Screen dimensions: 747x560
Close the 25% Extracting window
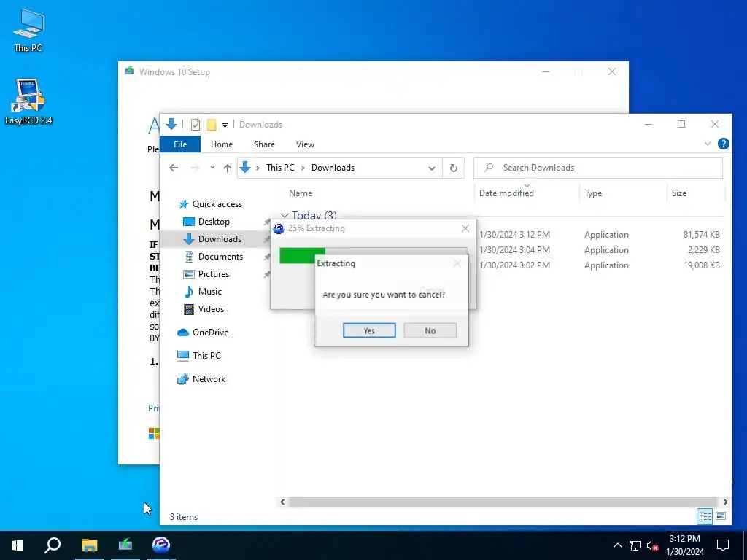[x=465, y=228]
